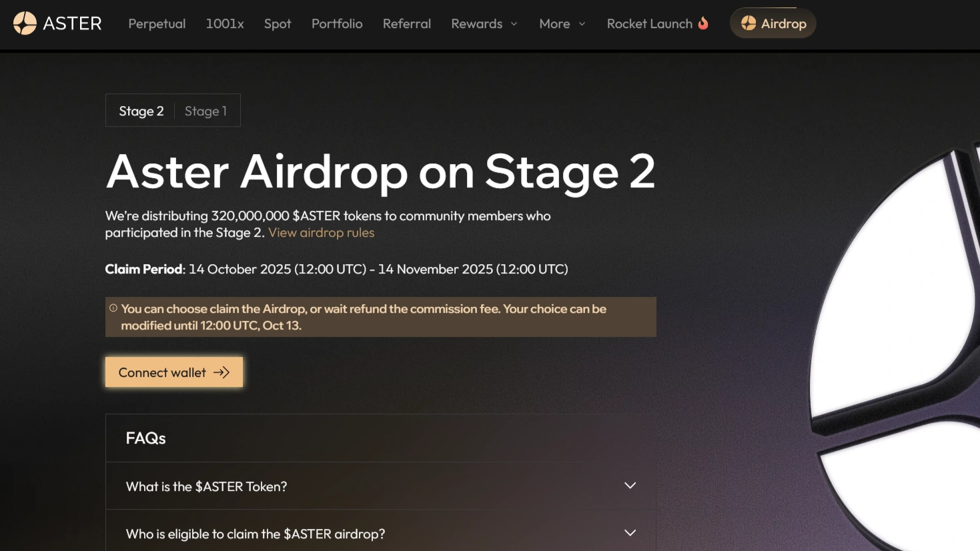
Task: Open the Perpetual page from the navbar
Action: coord(157,24)
